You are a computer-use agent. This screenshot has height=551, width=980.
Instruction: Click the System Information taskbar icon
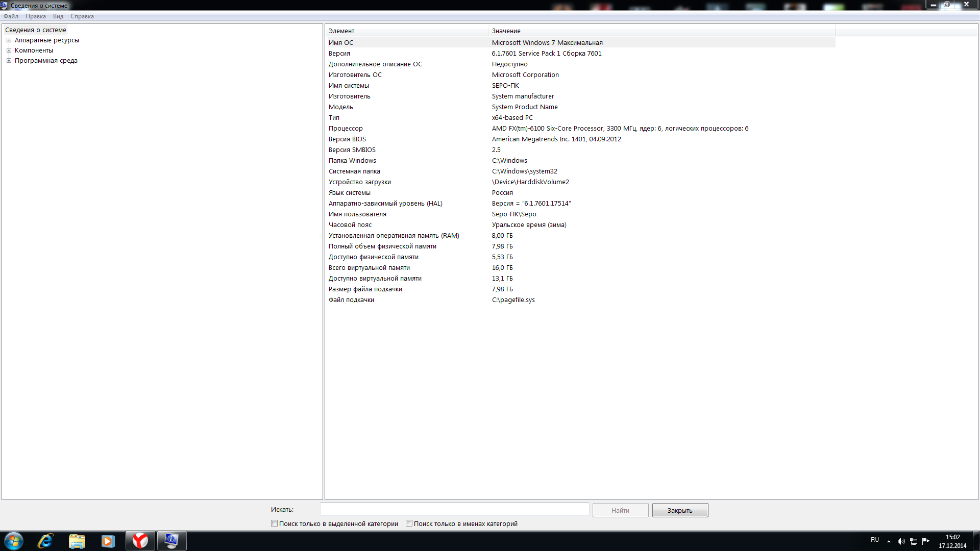tap(171, 541)
